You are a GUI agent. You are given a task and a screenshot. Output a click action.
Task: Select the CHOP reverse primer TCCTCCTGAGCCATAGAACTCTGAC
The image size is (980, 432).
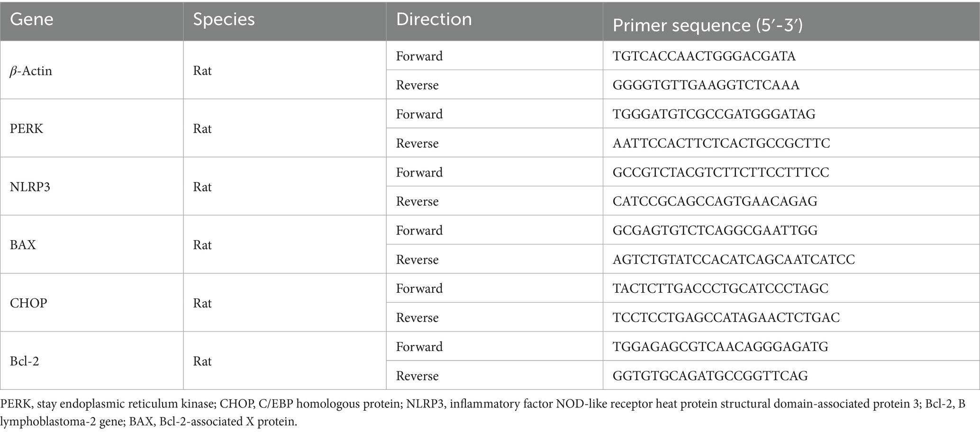click(x=726, y=317)
